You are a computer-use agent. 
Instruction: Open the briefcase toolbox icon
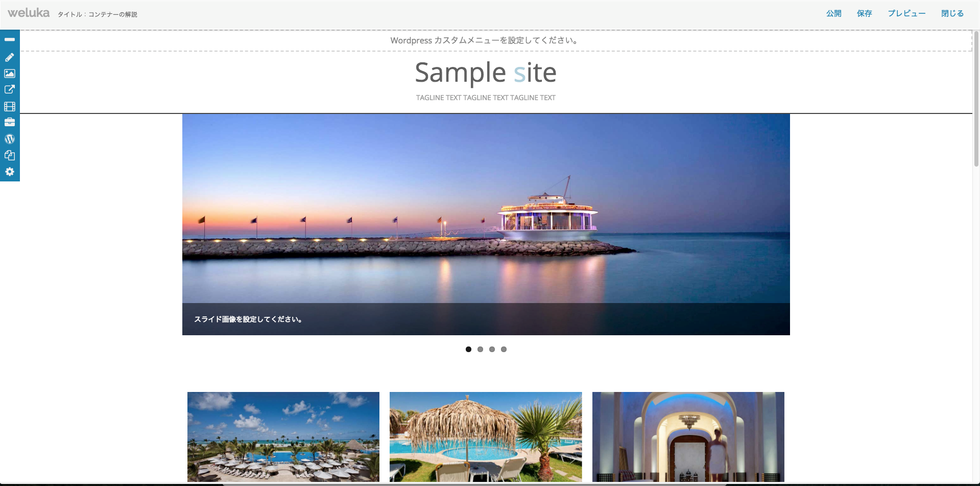10,122
